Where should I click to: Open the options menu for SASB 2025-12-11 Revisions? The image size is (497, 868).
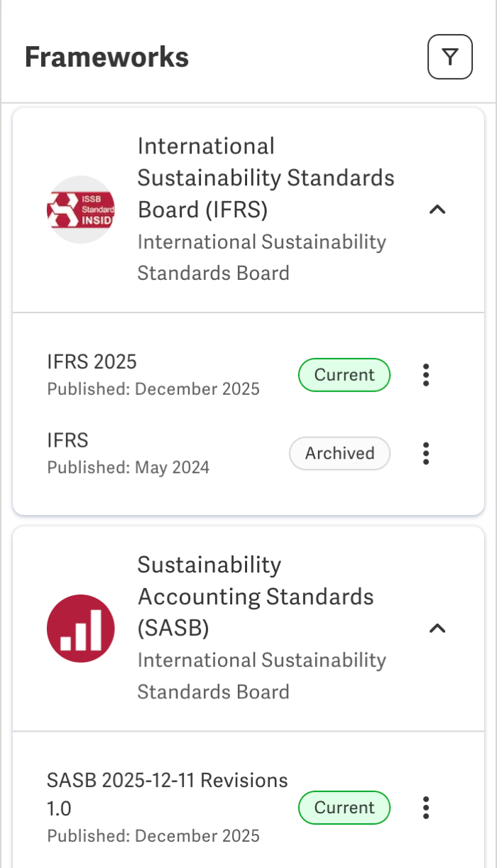point(426,807)
